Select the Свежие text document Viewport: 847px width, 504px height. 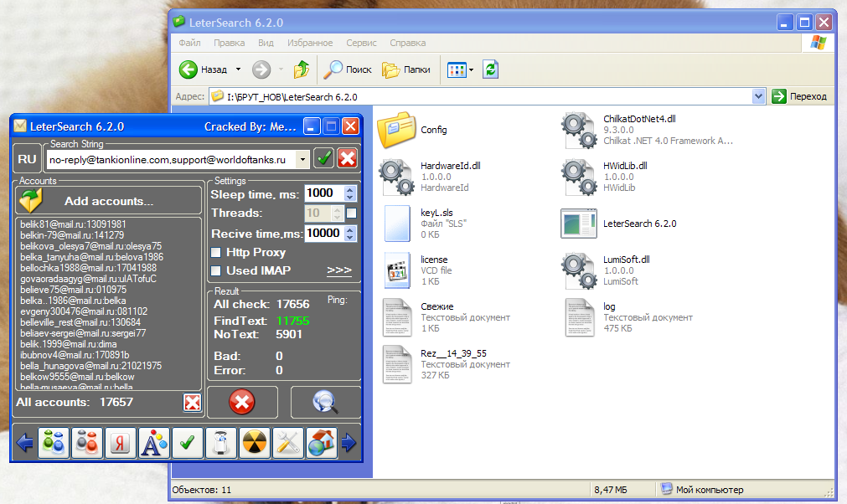(447, 317)
